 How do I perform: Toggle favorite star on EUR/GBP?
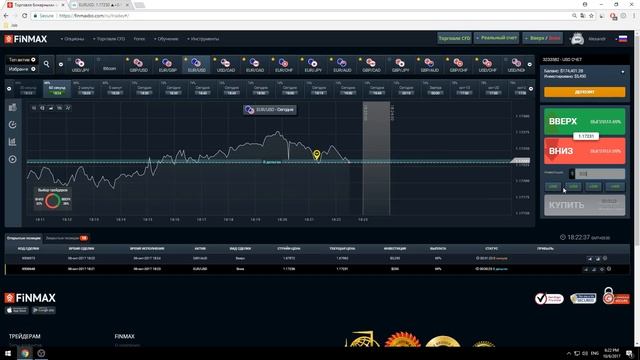(x=156, y=59)
